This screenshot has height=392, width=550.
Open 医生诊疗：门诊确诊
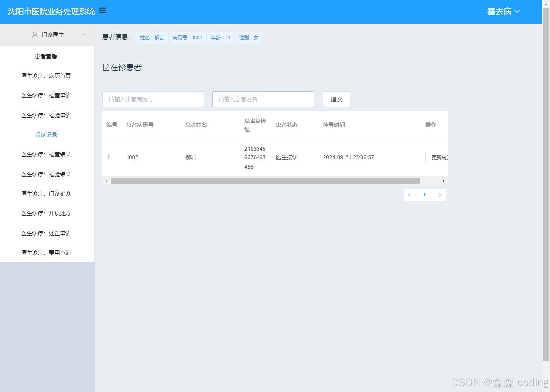46,193
